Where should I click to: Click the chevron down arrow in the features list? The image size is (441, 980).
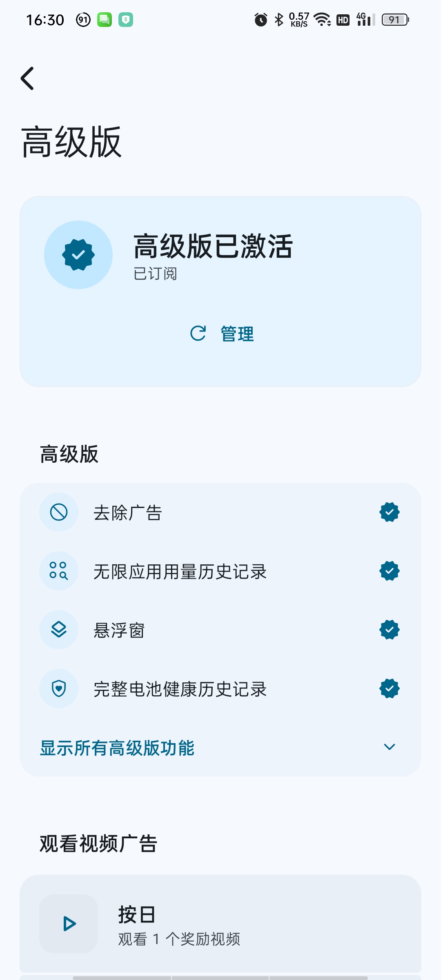[390, 747]
